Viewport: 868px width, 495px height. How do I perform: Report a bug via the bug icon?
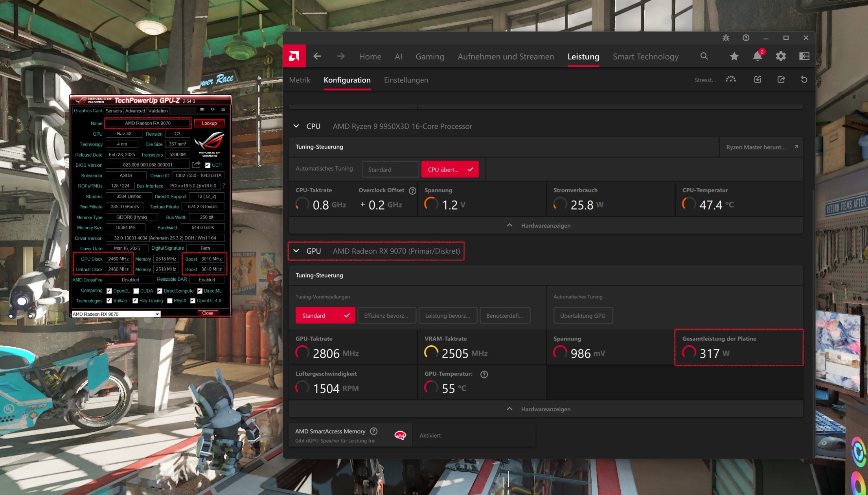click(x=725, y=38)
